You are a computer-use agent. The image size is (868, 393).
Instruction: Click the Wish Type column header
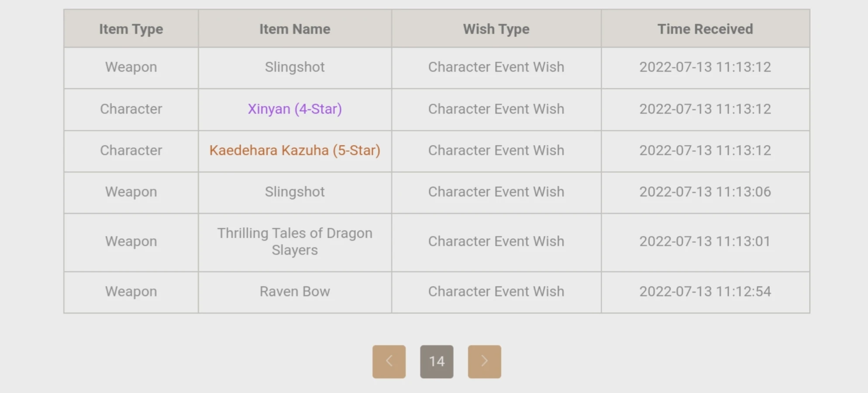(496, 29)
